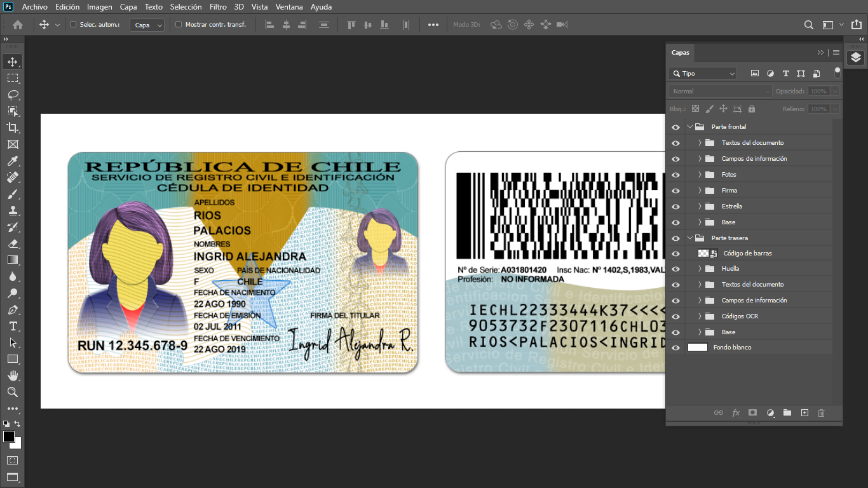
Task: Select the Rectangular Marquee tool
Action: click(13, 78)
